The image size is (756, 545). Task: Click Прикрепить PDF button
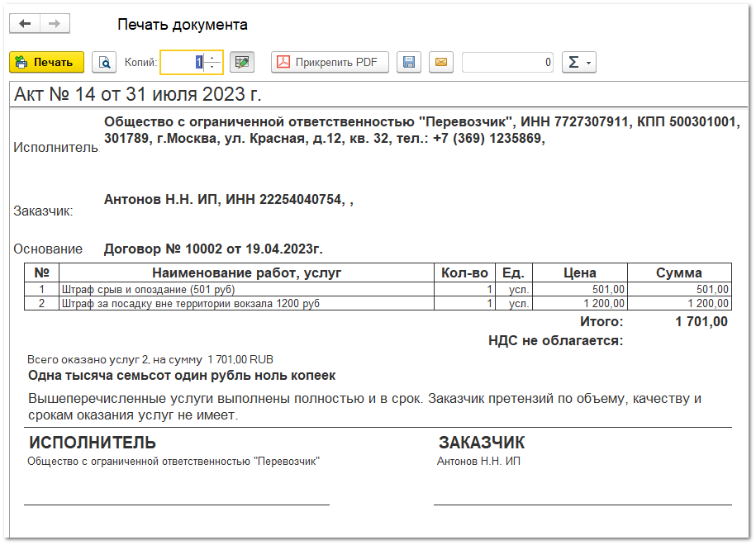click(330, 63)
